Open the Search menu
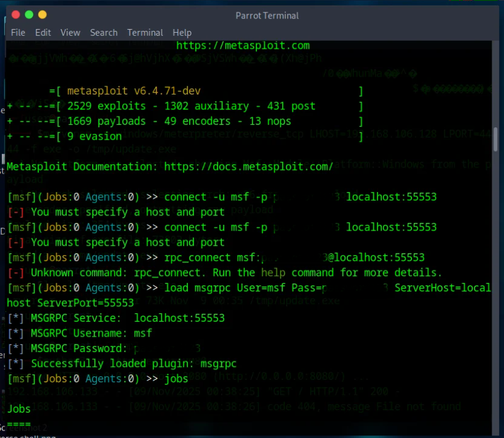Viewport: 504px width, 438px height. pyautogui.click(x=104, y=33)
